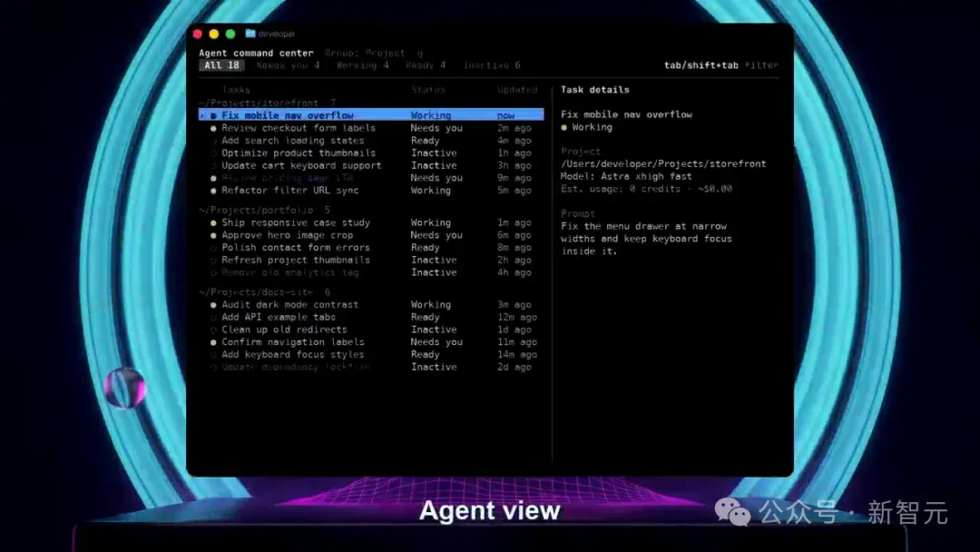Click the prompt text about the menu drawer
This screenshot has width=980, height=552.
[646, 239]
